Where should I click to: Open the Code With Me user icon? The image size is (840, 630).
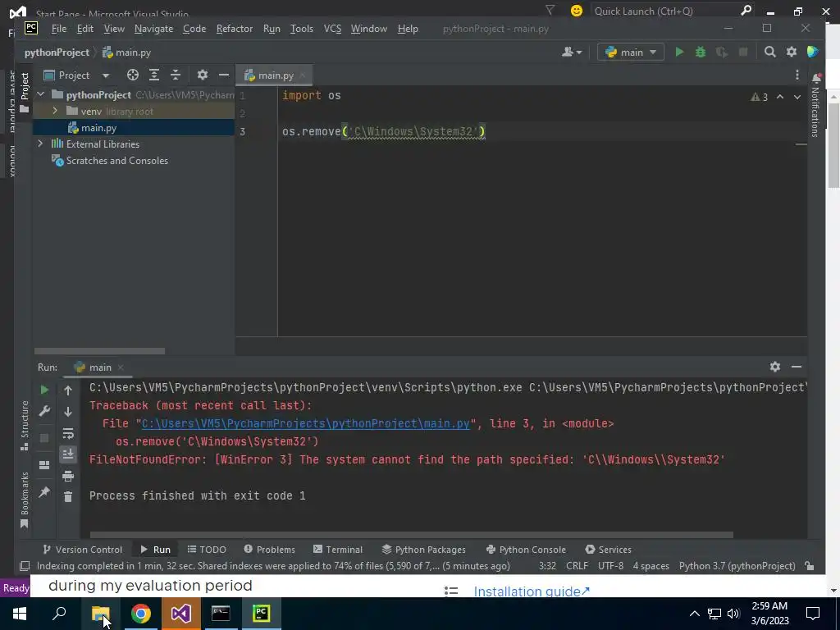coord(572,52)
